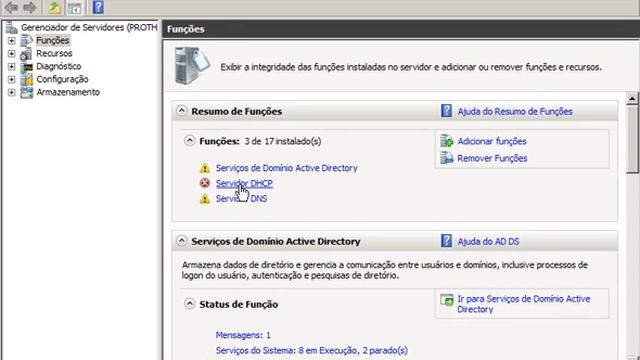Collapse the Funções: 3 de 17 instalado(s) subsection

[x=189, y=141]
